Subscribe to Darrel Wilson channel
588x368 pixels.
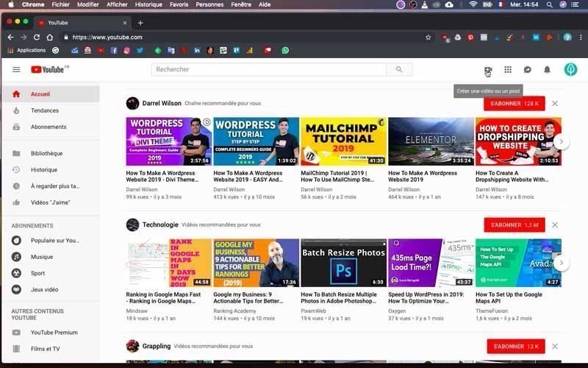pyautogui.click(x=514, y=103)
